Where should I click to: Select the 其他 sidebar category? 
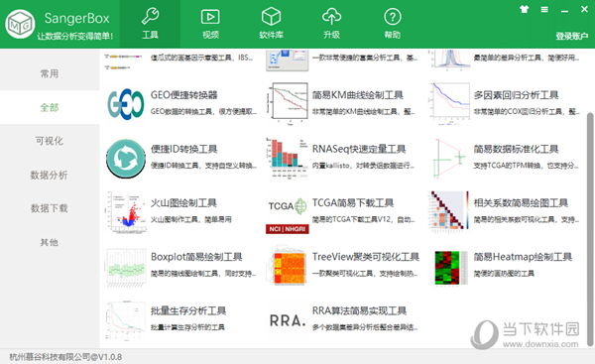point(50,242)
